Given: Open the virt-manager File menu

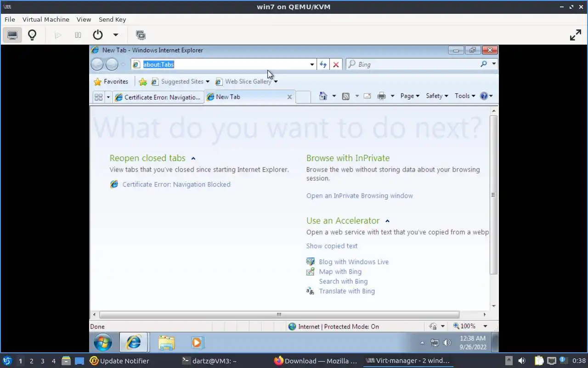Looking at the screenshot, I should coord(10,19).
